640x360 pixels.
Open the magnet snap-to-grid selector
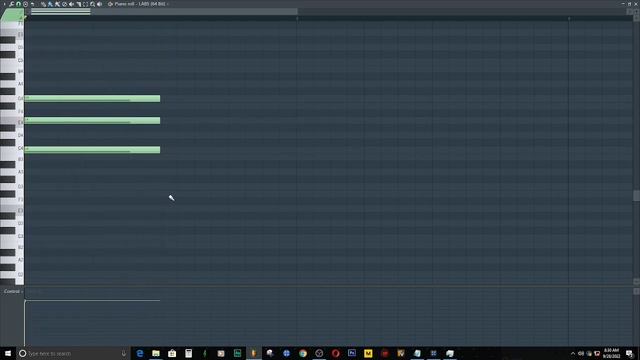point(18,4)
